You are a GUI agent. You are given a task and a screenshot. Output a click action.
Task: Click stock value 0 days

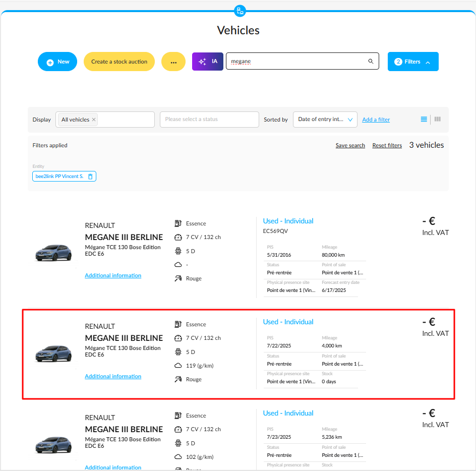pos(329,382)
